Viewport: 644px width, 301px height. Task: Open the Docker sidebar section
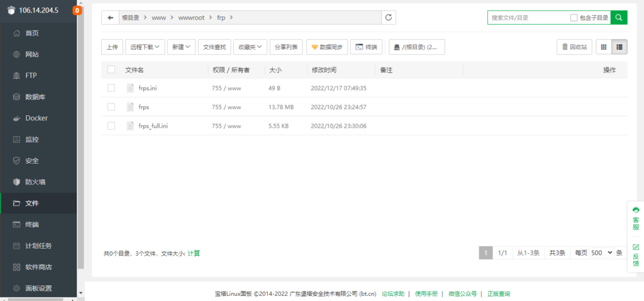pyautogui.click(x=36, y=118)
